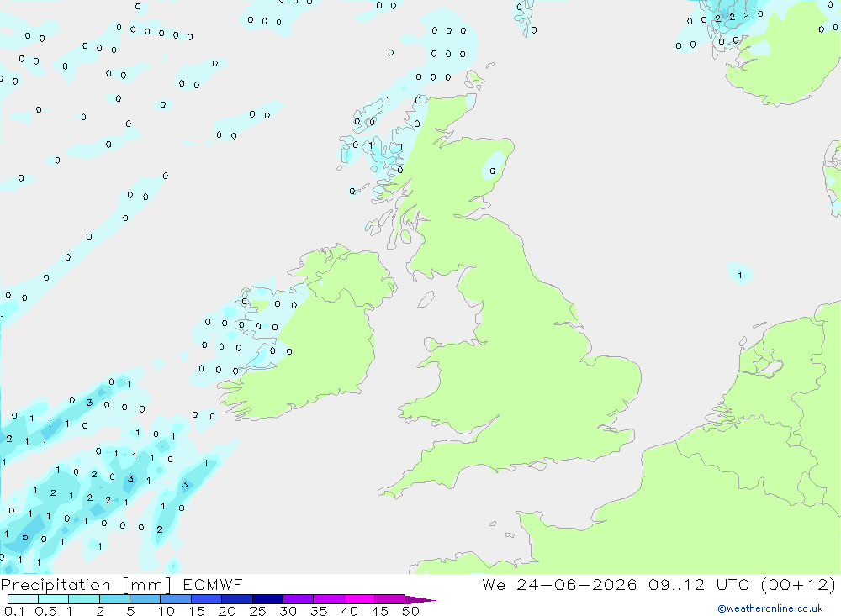Click the '25' legend scale label

coord(258,611)
